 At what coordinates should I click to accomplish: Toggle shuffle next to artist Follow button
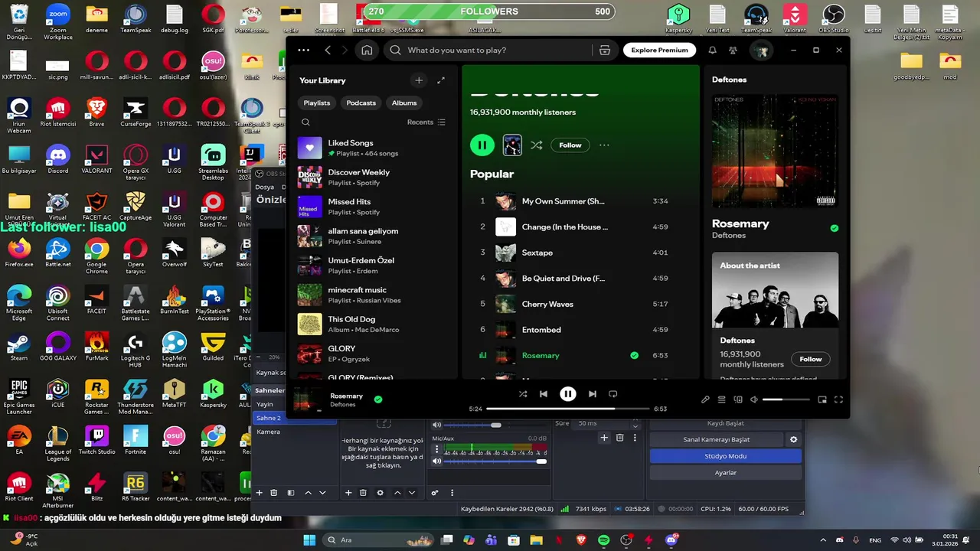[537, 145]
